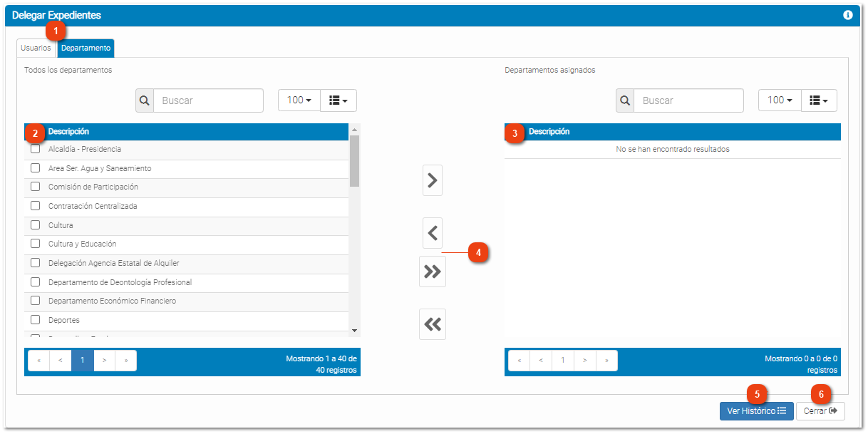Focus the Buscar field for assigned departments
This screenshot has height=434, width=868.
(x=688, y=100)
